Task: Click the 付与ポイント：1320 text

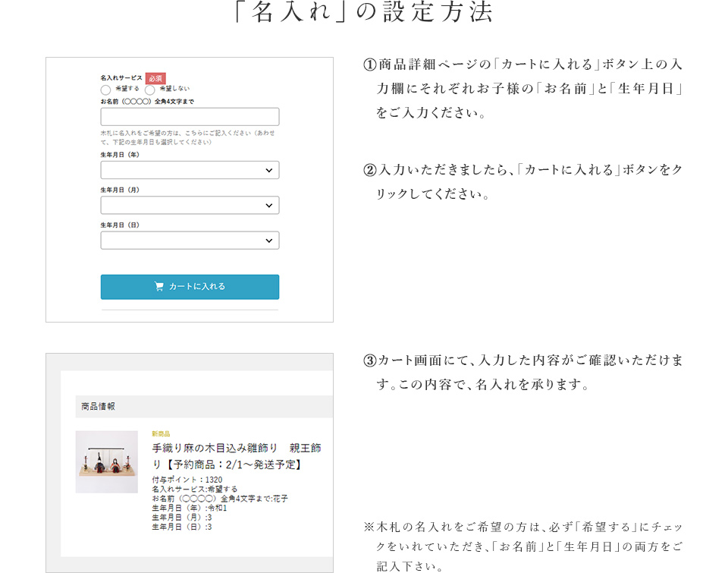Action: 187,480
